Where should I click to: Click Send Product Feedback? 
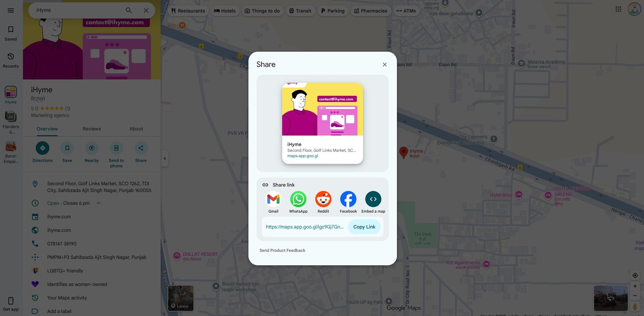click(282, 250)
